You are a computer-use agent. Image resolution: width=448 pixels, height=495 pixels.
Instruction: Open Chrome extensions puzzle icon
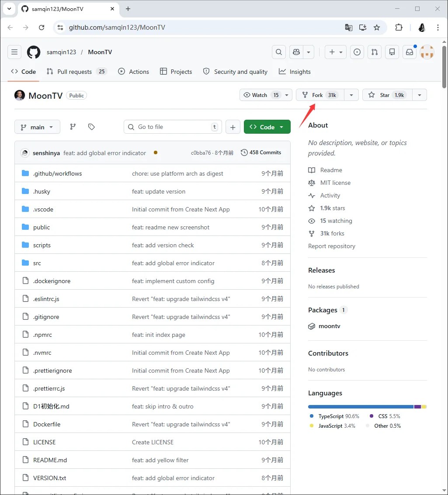(x=399, y=28)
